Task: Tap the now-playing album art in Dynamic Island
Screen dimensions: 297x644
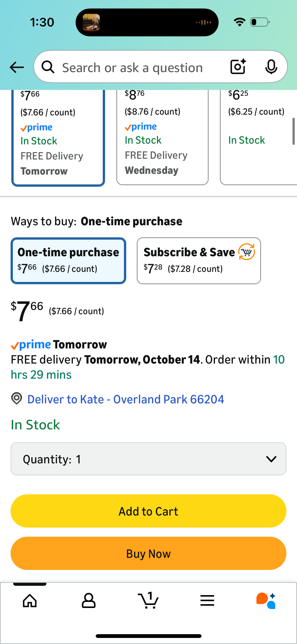Action: click(x=91, y=22)
